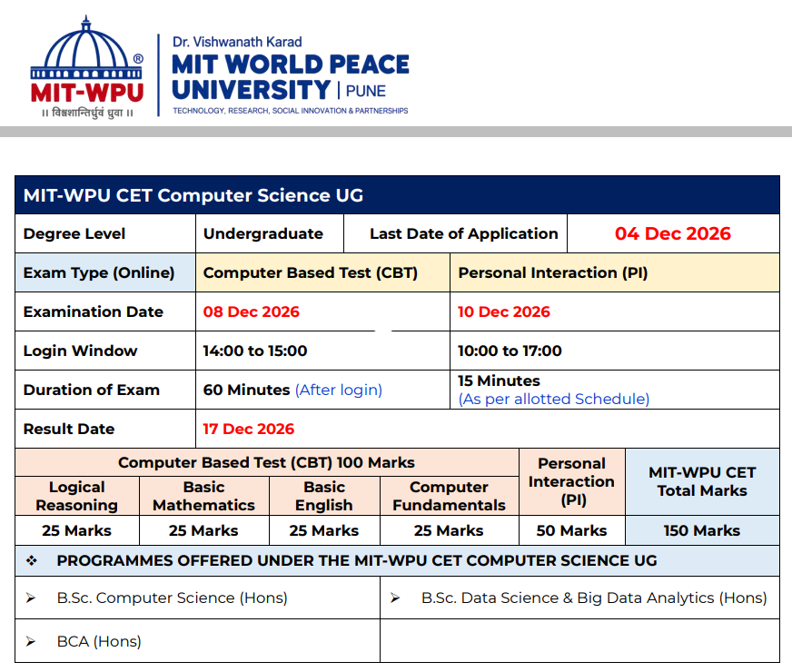Click the Sanskrit motto under the logo
Screen dimensions: 792x672
tap(87, 113)
